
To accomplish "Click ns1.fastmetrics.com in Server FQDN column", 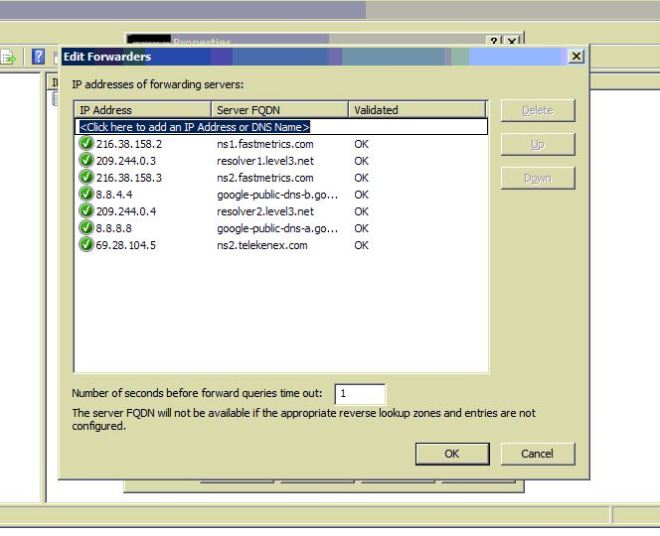I will (x=265, y=144).
